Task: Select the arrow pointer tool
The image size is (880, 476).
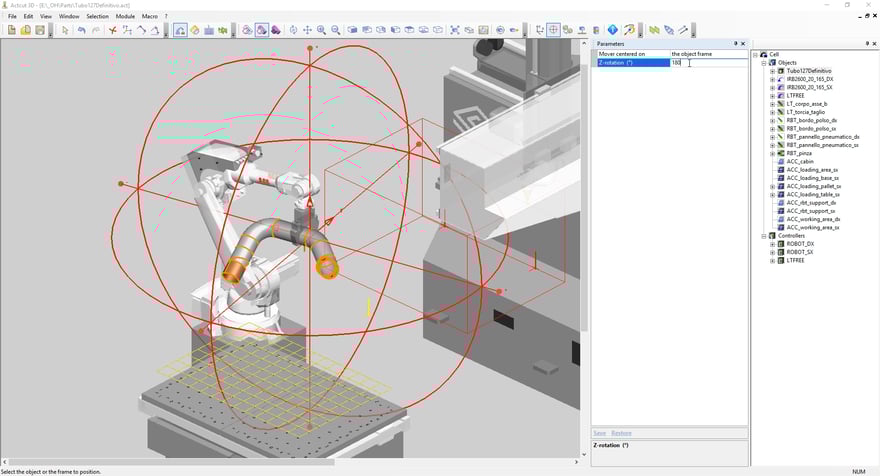Action: click(x=65, y=30)
